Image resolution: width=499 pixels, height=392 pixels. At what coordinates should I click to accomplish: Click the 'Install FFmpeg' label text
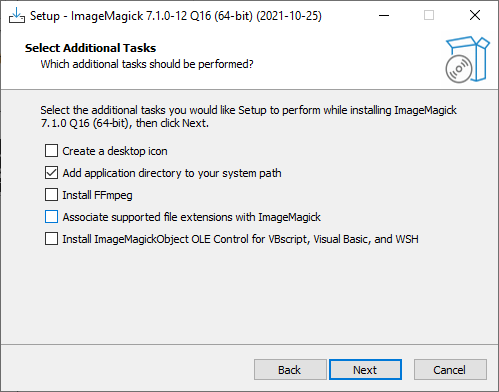click(x=97, y=195)
